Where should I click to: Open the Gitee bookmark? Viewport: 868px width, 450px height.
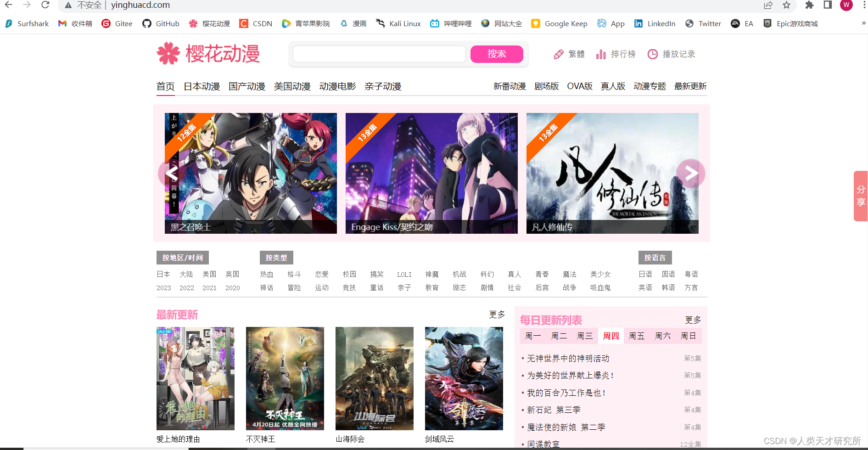117,23
